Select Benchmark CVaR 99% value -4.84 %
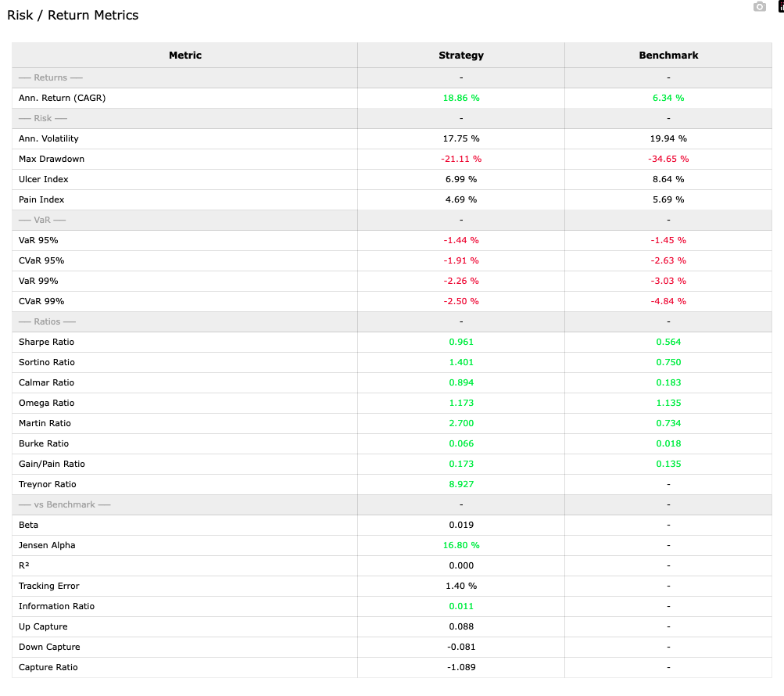The width and height of the screenshot is (784, 696). coord(668,301)
